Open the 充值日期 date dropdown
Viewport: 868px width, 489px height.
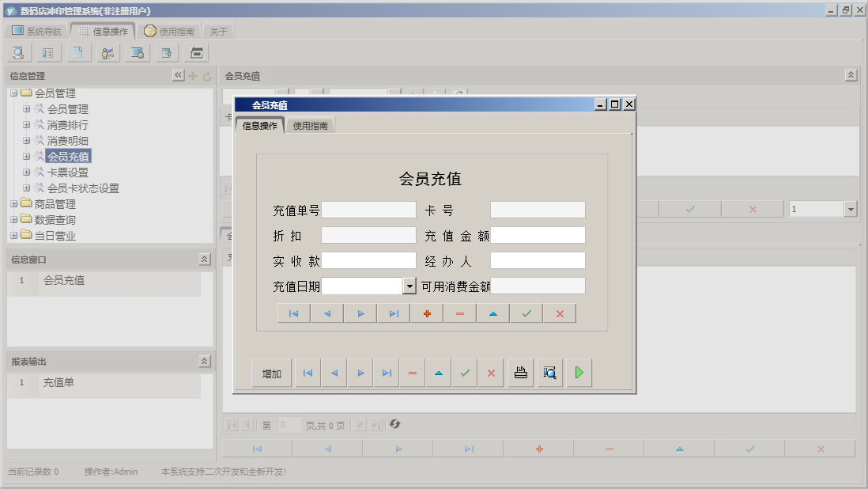click(409, 286)
